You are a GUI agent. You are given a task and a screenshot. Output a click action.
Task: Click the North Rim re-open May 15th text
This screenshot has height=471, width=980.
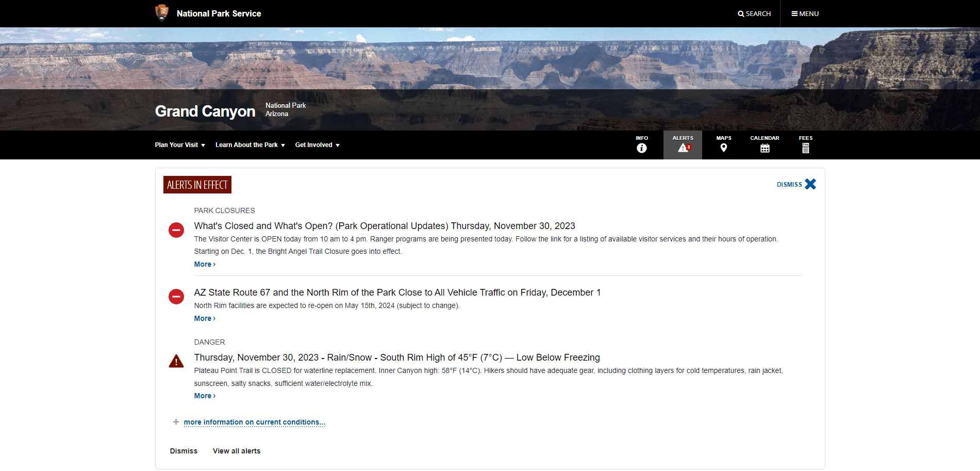coord(327,305)
